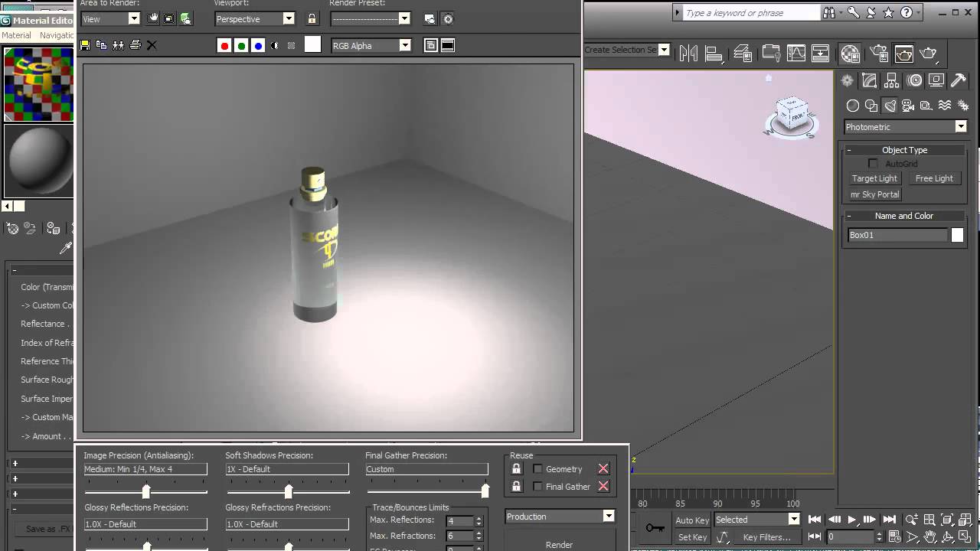Toggle the viewport lock icon
The height and width of the screenshot is (551, 980).
pos(312,18)
